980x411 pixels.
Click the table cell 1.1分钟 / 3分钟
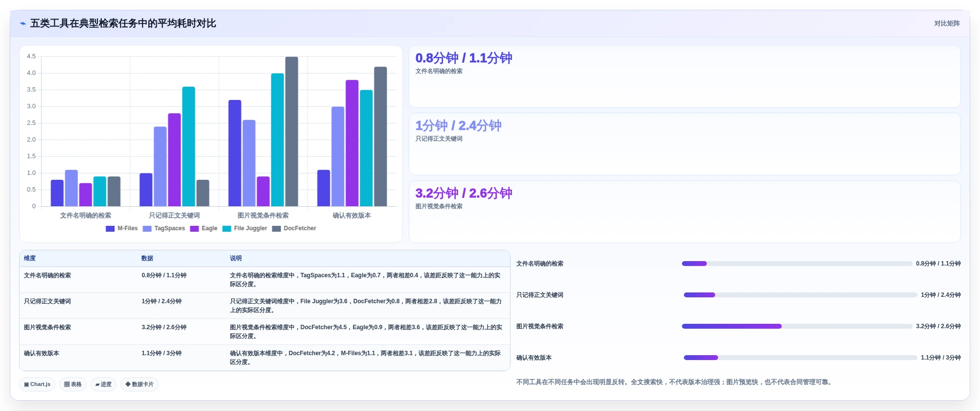(x=162, y=353)
